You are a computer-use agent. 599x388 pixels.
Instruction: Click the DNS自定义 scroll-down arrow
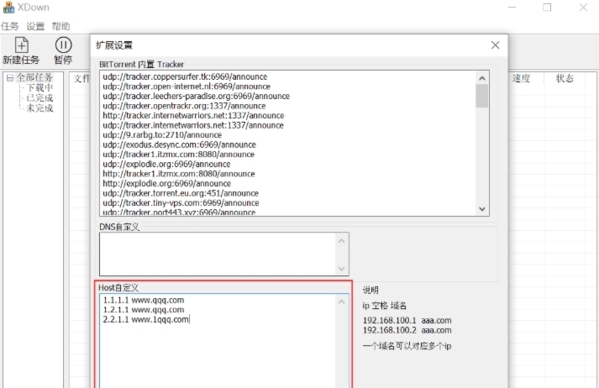[x=342, y=269]
